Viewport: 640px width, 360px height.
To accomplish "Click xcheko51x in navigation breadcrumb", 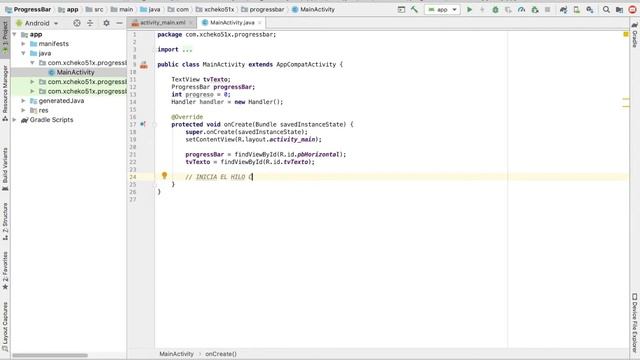I will 215,9.
